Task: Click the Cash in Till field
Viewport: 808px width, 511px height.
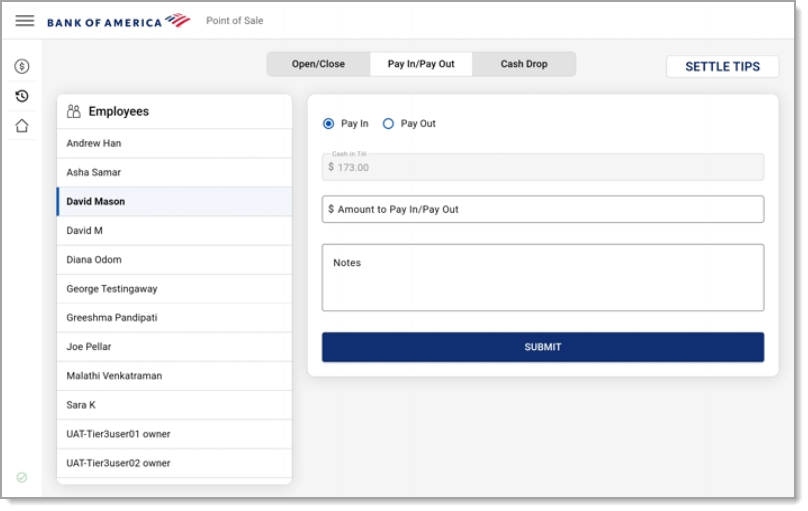Action: tap(543, 167)
